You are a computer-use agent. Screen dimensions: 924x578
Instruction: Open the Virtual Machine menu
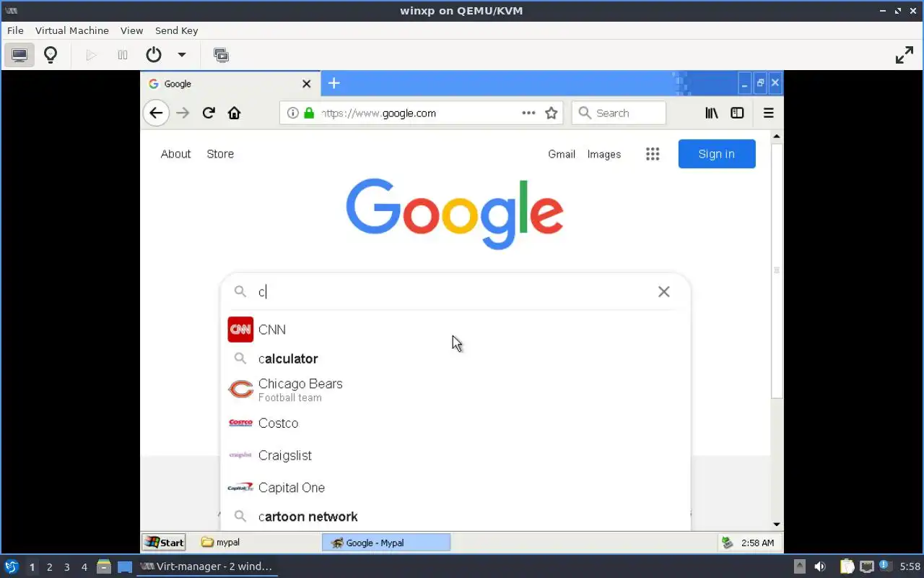coord(72,30)
